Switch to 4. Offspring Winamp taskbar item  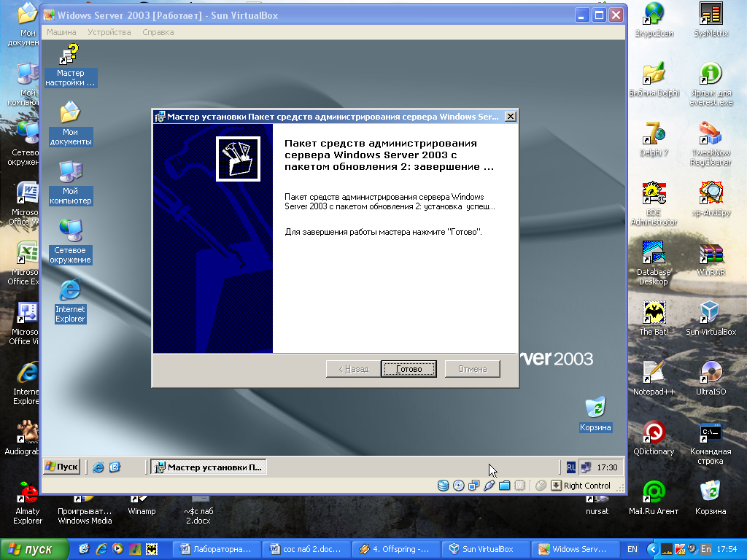click(x=396, y=549)
